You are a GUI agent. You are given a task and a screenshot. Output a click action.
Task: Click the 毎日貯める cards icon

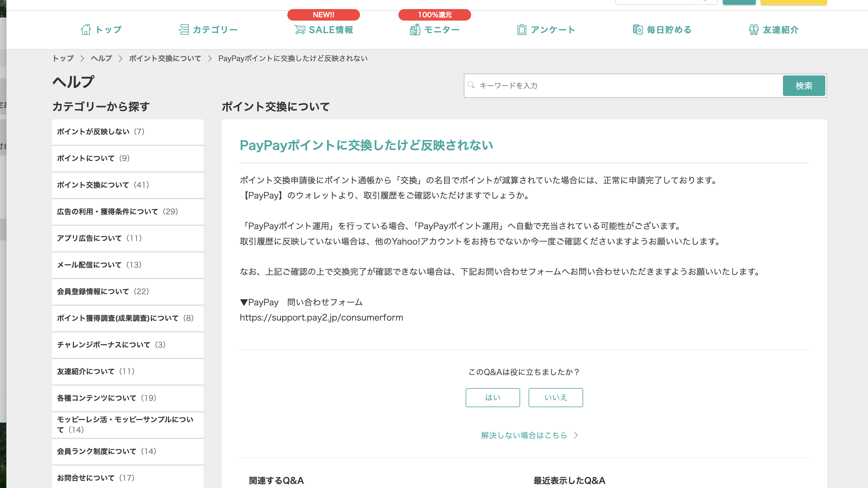coord(638,30)
